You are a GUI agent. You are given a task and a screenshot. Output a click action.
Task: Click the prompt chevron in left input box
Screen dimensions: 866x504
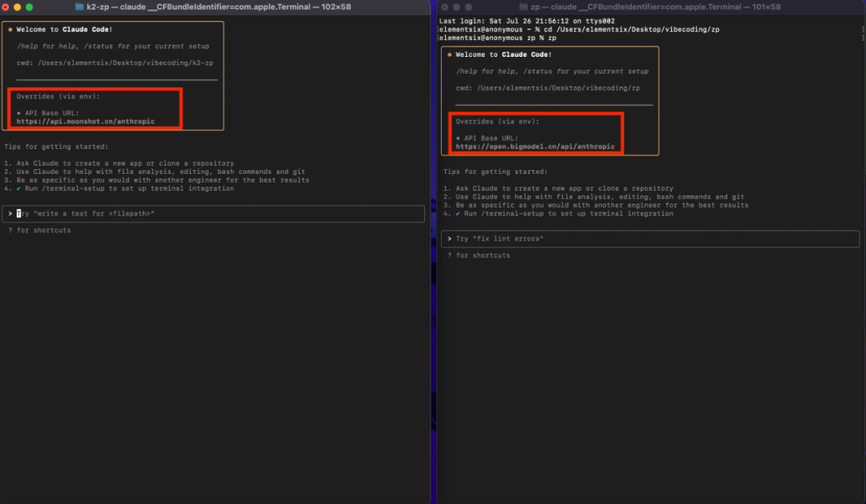click(10, 214)
